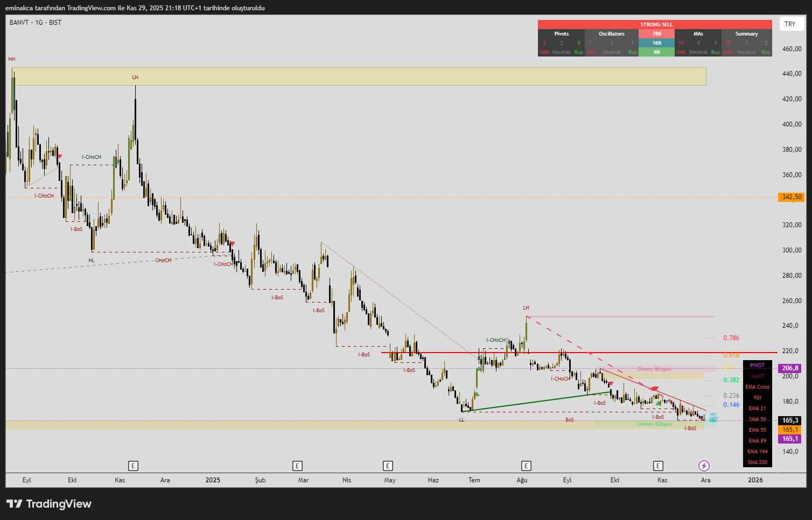Click the Pivots column header

pyautogui.click(x=561, y=34)
